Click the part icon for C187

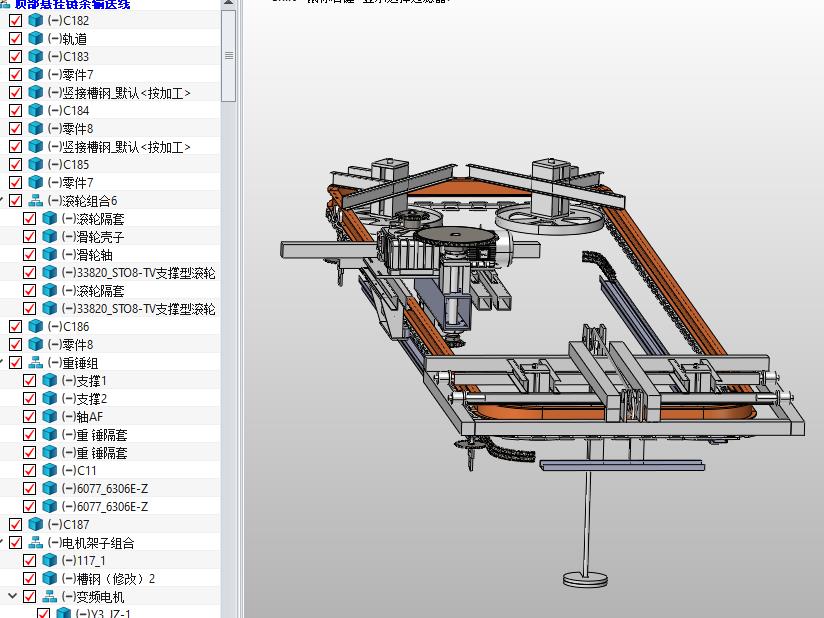36,524
